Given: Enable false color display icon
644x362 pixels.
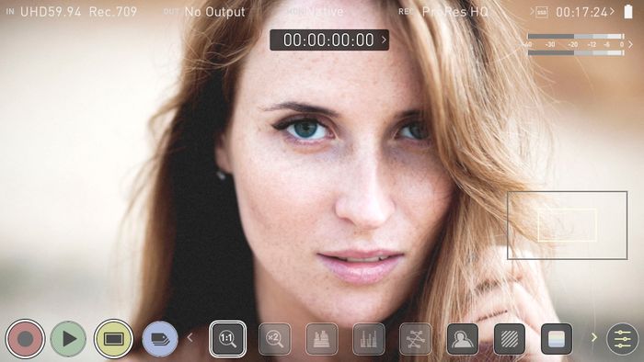Looking at the screenshot, I should click(557, 339).
